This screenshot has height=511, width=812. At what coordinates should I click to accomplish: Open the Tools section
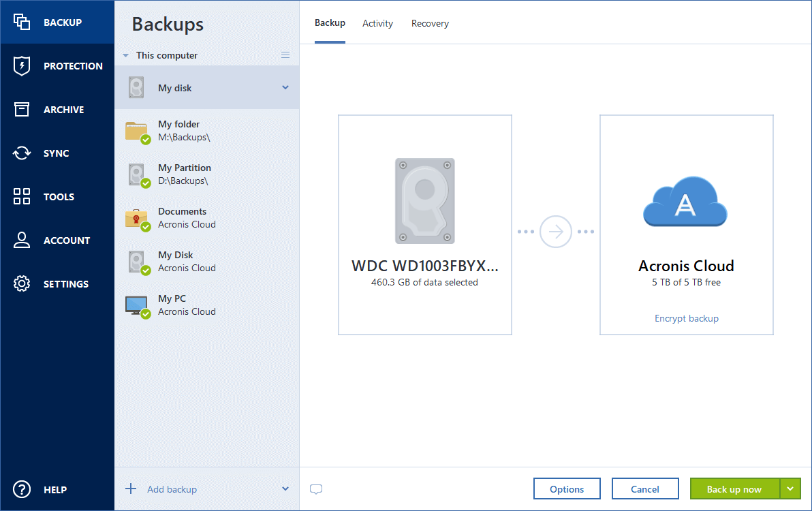pos(57,196)
